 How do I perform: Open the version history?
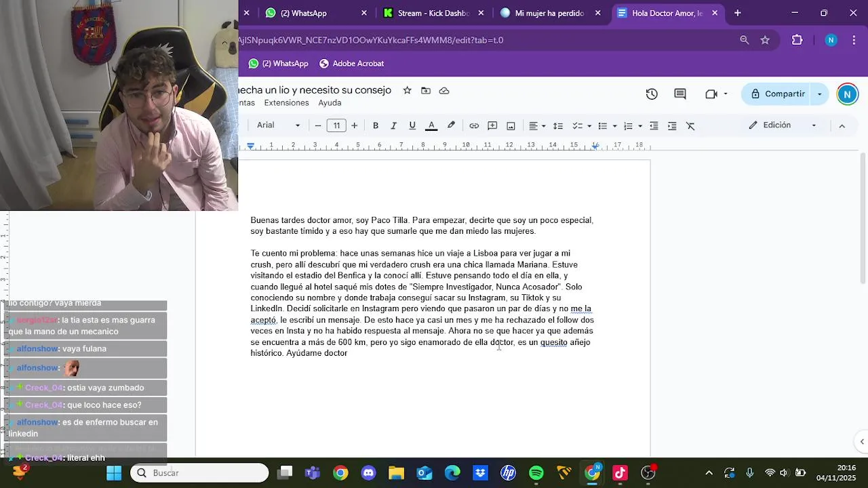pos(652,94)
